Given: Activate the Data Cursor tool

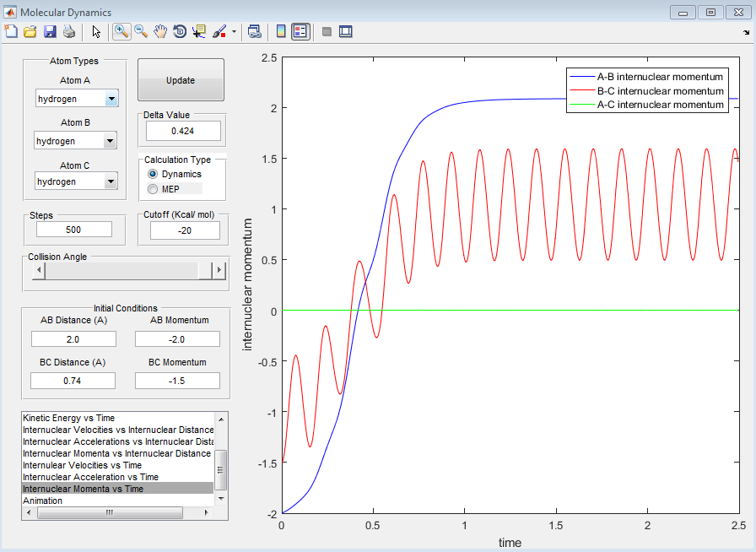Looking at the screenshot, I should pos(199,31).
